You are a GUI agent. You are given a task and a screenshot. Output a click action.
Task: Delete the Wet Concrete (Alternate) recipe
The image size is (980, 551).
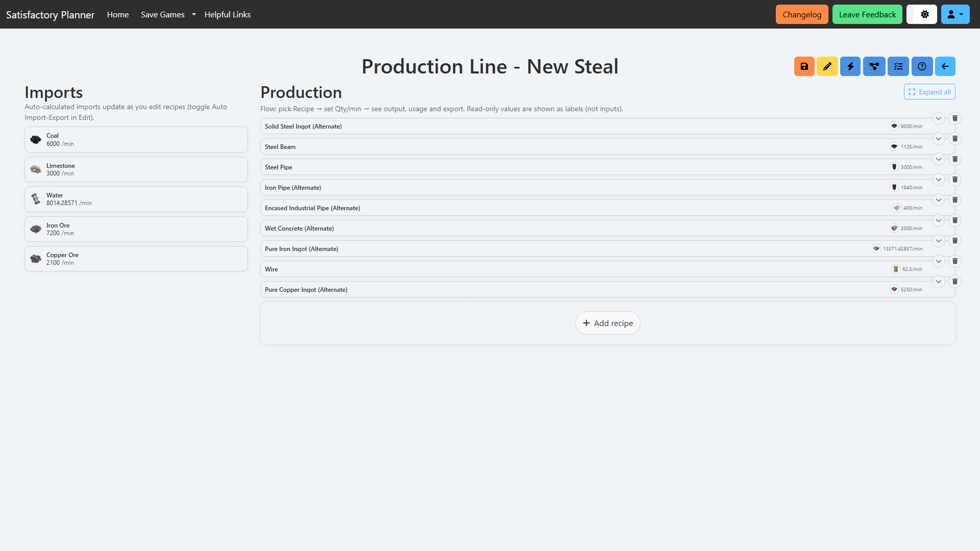pyautogui.click(x=955, y=220)
